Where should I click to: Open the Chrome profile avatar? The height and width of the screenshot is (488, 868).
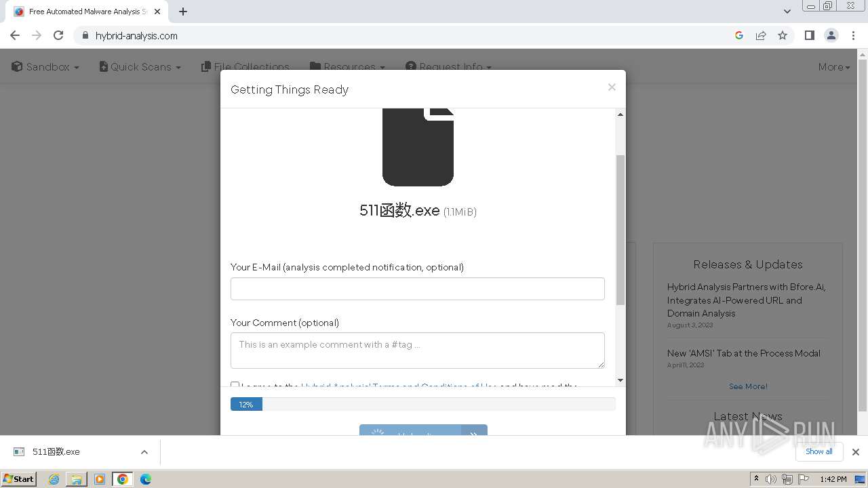click(x=831, y=35)
